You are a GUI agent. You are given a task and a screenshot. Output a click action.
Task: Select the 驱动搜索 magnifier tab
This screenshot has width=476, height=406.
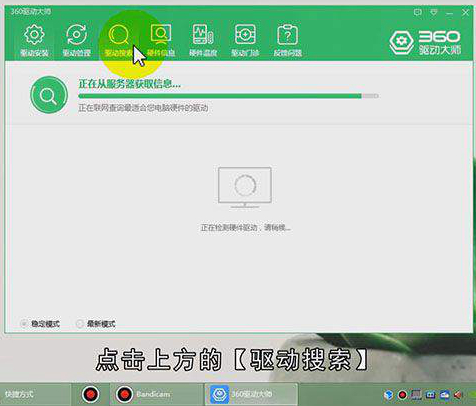118,40
